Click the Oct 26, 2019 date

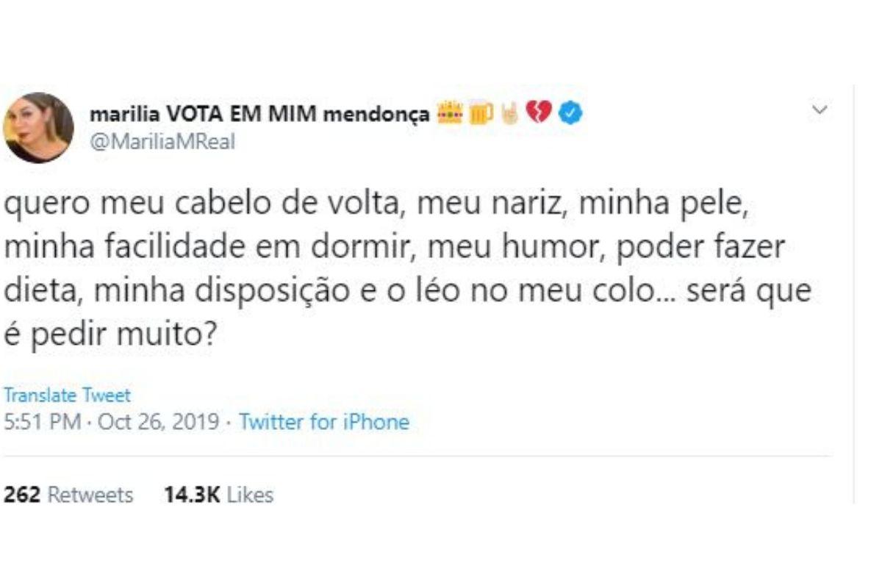158,423
